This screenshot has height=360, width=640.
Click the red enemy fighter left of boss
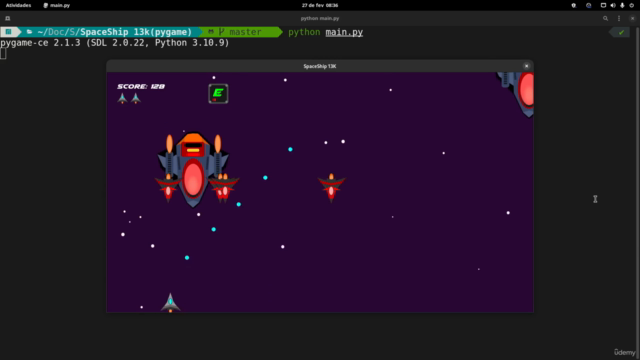168,188
